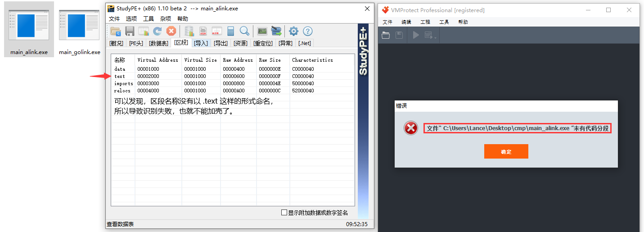Click the red error icon in dialog

[411, 128]
